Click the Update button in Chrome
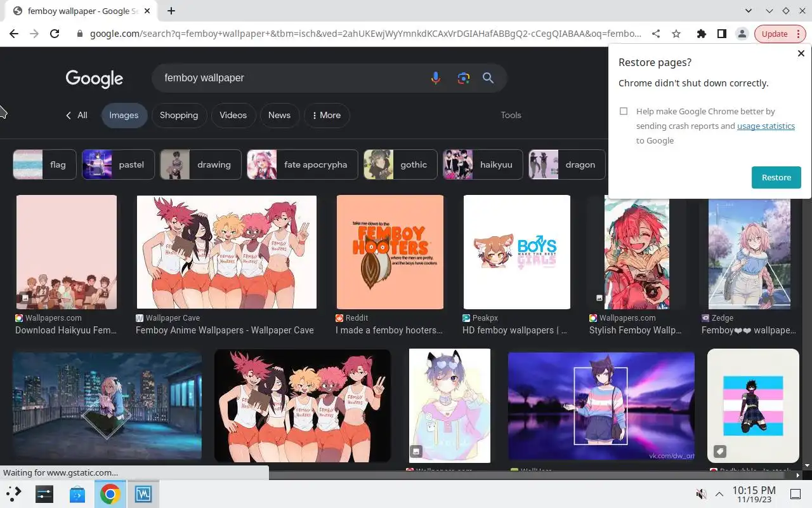Viewport: 812px width, 508px height. coord(775,34)
